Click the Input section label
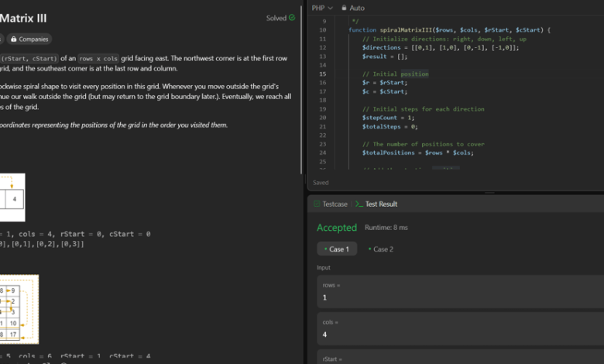The image size is (604, 364). coord(324,267)
